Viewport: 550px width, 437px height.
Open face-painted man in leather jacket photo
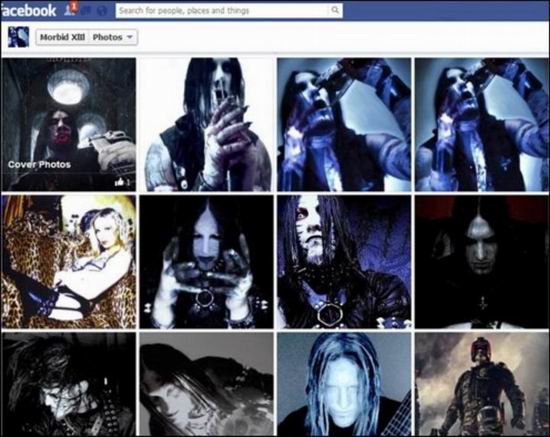coord(344,262)
